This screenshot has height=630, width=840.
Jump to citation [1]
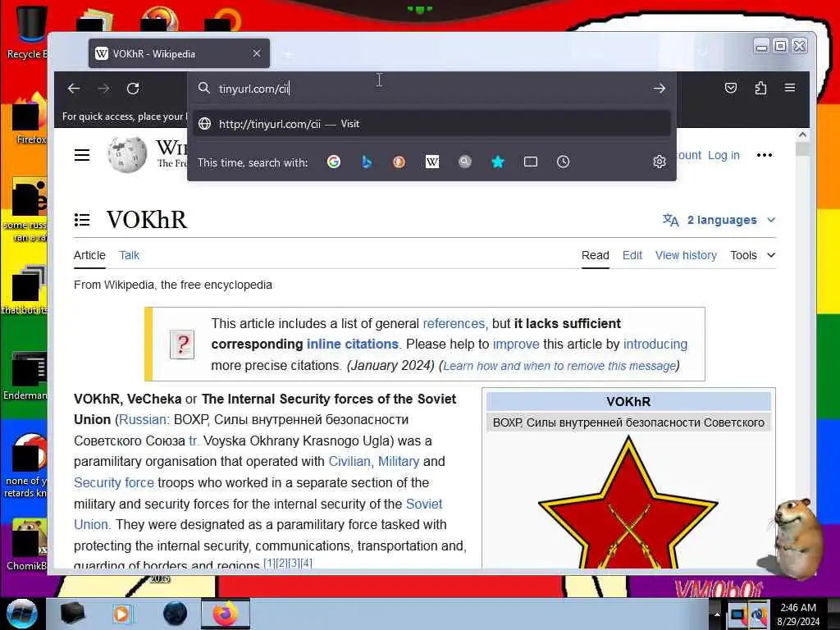(x=269, y=563)
